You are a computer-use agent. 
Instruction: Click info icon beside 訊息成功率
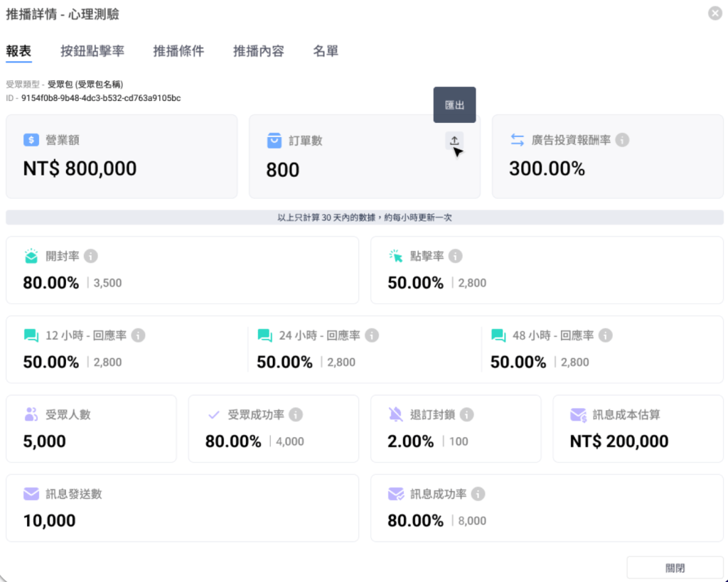[478, 494]
